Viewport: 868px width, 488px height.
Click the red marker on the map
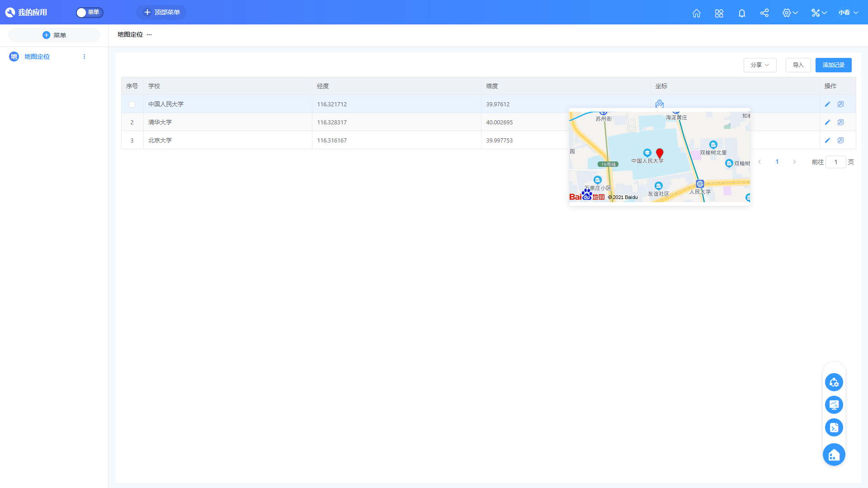[660, 153]
